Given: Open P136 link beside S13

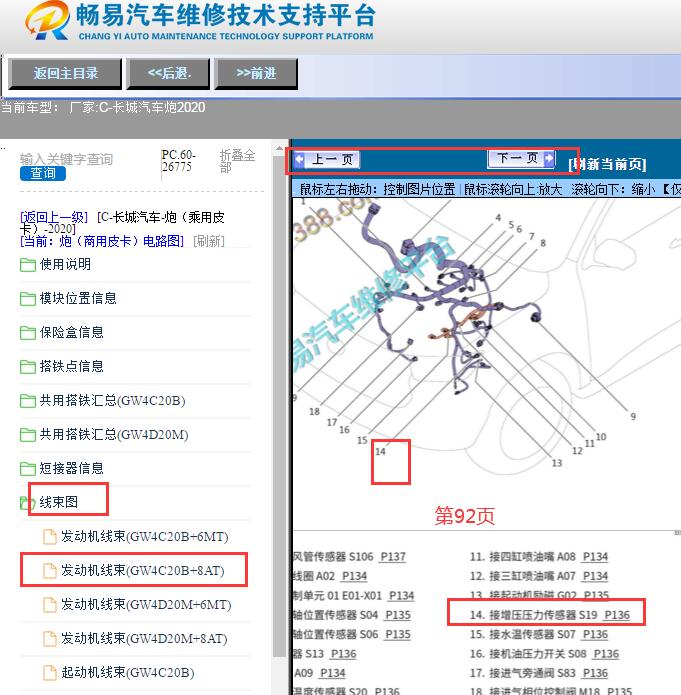Looking at the screenshot, I should pyautogui.click(x=343, y=654).
